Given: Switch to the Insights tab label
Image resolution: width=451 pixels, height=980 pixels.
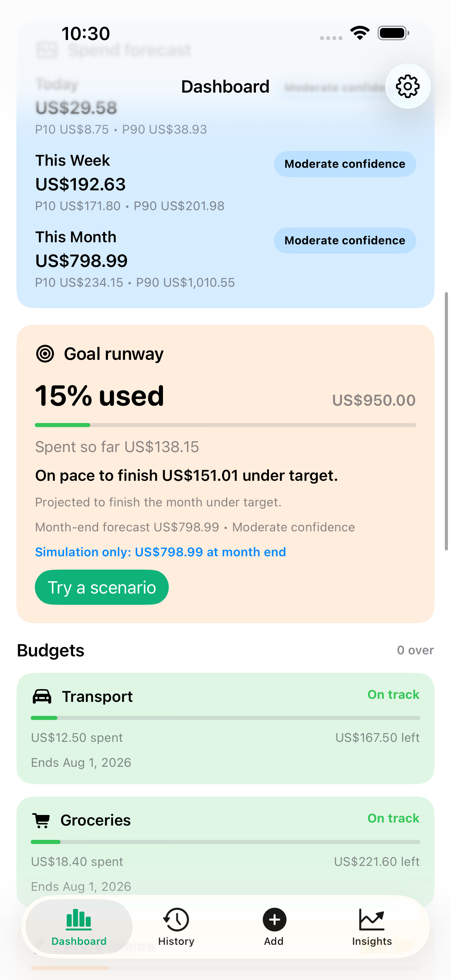Looking at the screenshot, I should pyautogui.click(x=371, y=941).
